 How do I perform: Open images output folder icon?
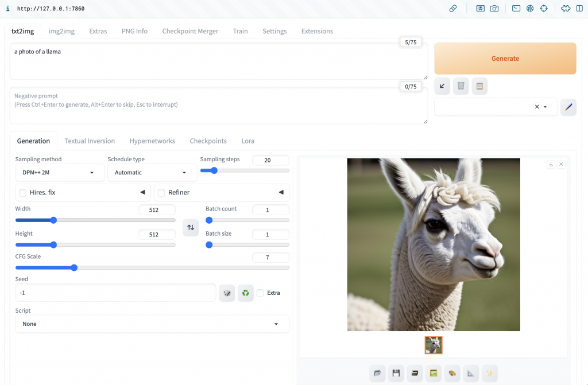tap(377, 373)
